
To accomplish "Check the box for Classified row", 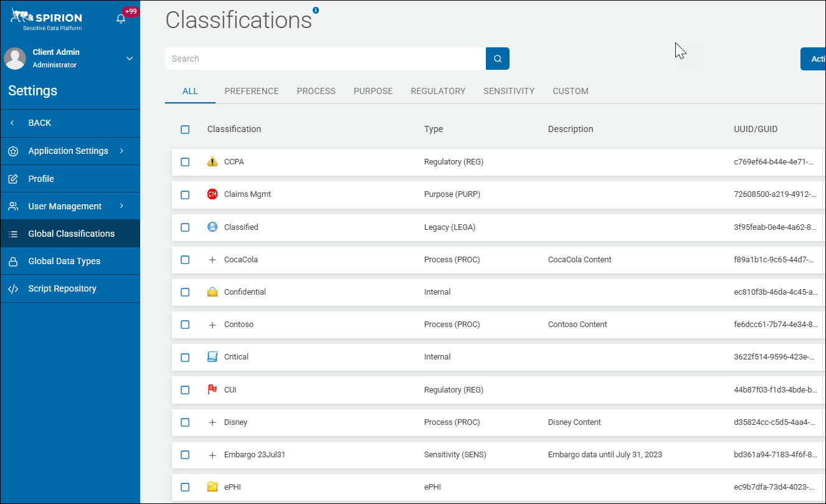I will [x=185, y=227].
